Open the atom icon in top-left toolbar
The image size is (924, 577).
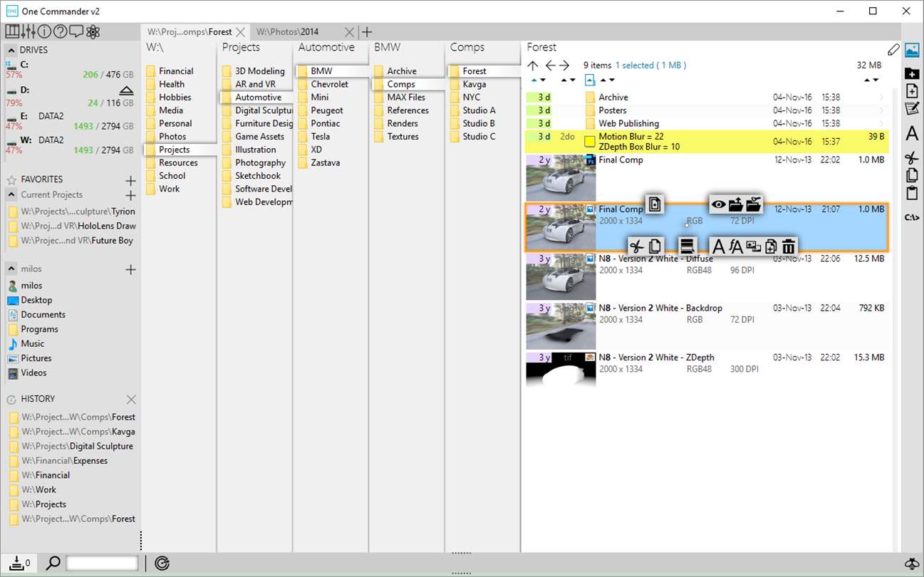pos(93,31)
